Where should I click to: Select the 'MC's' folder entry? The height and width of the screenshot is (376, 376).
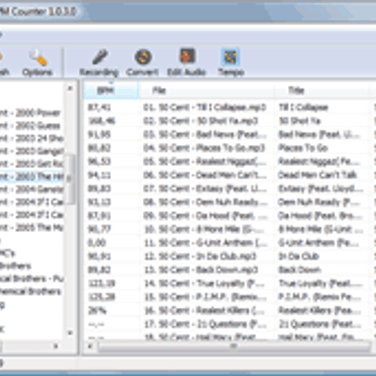pyautogui.click(x=7, y=253)
